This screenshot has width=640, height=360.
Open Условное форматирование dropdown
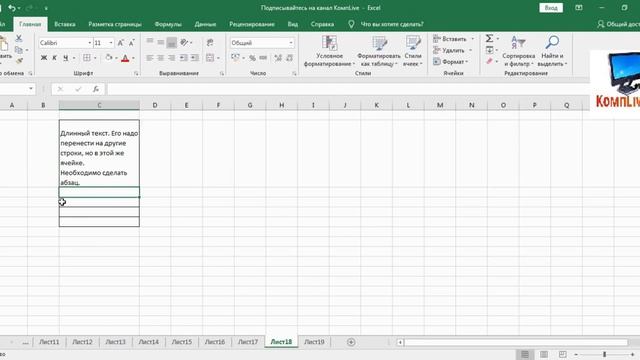point(329,51)
